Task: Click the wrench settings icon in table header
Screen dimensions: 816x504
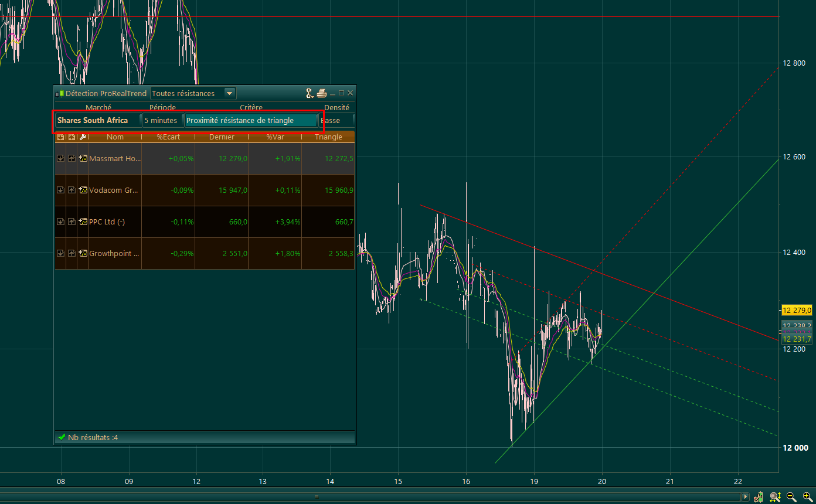Action: (83, 137)
